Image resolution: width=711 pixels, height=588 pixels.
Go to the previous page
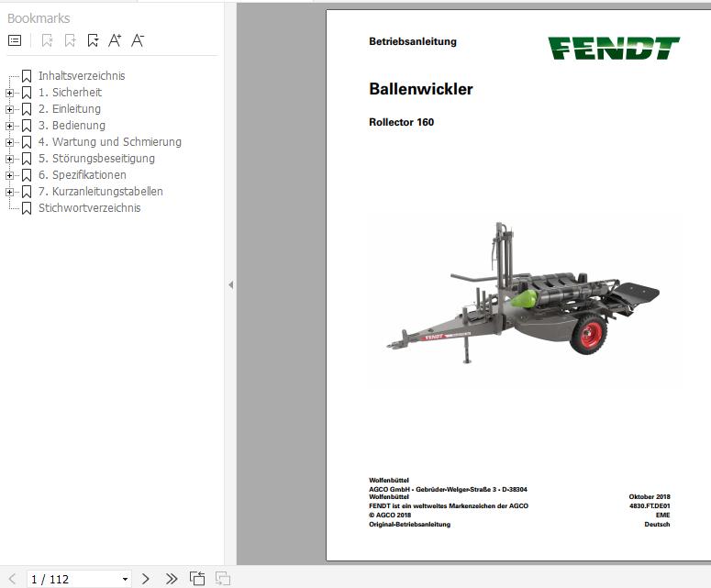(x=12, y=579)
